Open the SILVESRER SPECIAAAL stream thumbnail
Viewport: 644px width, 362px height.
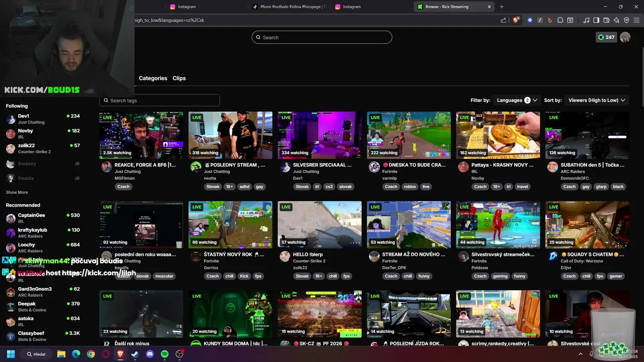[x=319, y=135]
